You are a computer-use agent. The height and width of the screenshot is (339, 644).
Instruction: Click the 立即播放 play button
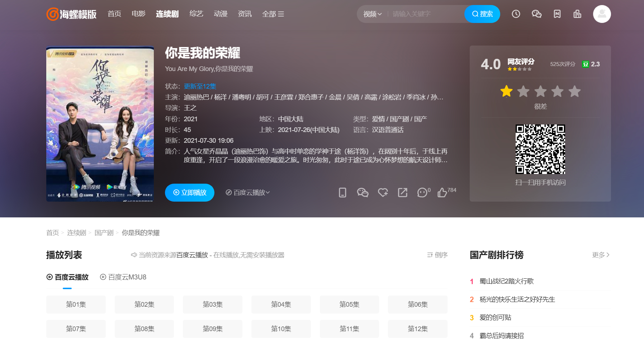tap(190, 193)
